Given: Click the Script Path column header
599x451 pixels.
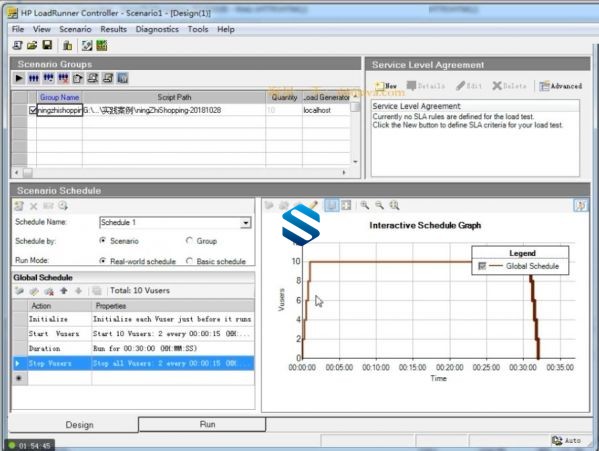Looking at the screenshot, I should click(x=174, y=97).
